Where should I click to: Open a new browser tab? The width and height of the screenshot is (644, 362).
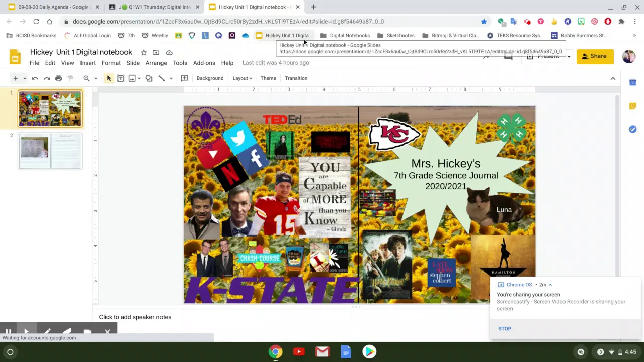click(313, 7)
